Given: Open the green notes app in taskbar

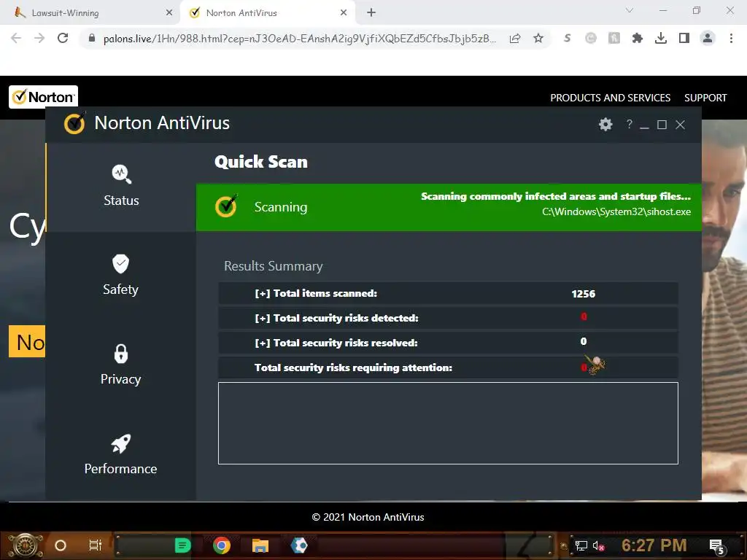Looking at the screenshot, I should click(182, 545).
